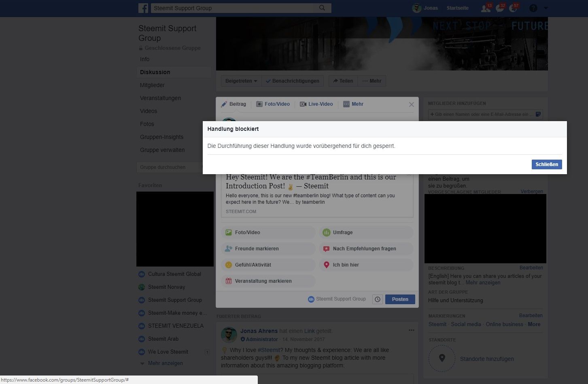
Task: Click the add member name field
Action: [x=481, y=114]
